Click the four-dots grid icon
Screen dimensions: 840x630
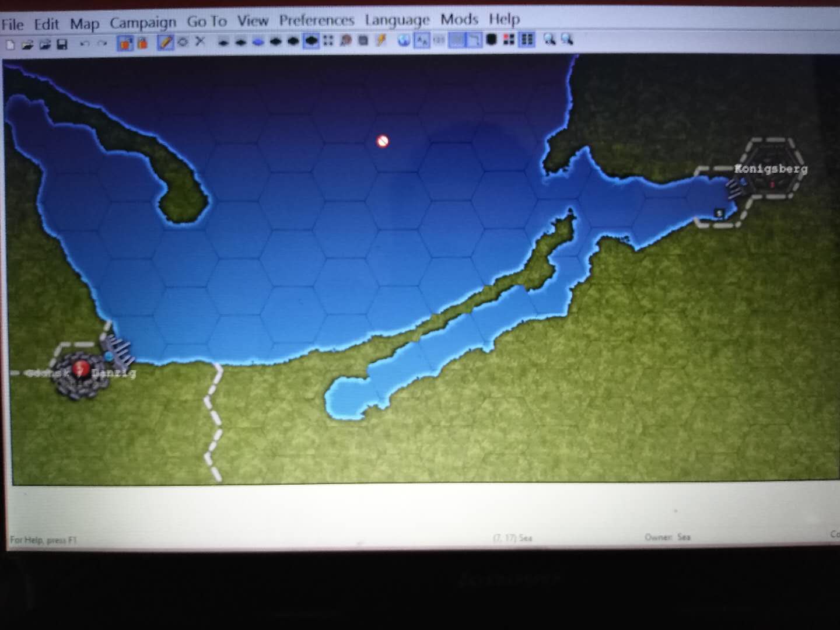pyautogui.click(x=328, y=40)
